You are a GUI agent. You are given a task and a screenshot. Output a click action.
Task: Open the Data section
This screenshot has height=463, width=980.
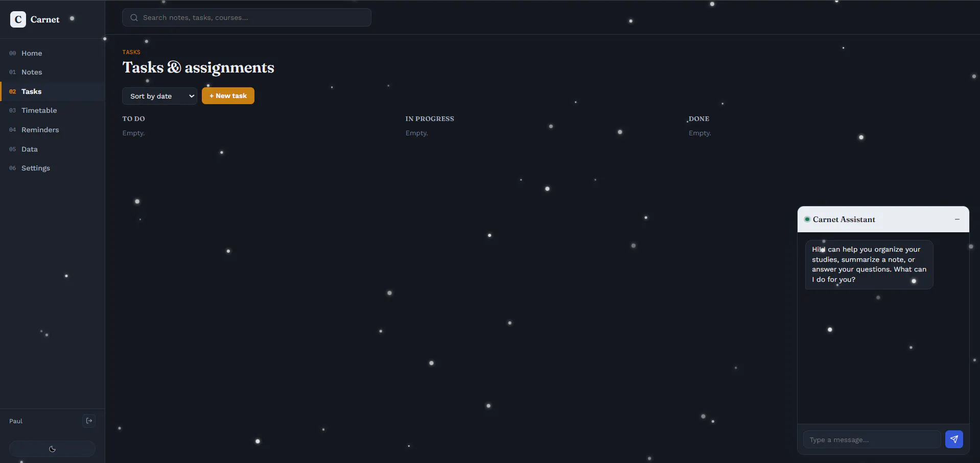pyautogui.click(x=52, y=149)
